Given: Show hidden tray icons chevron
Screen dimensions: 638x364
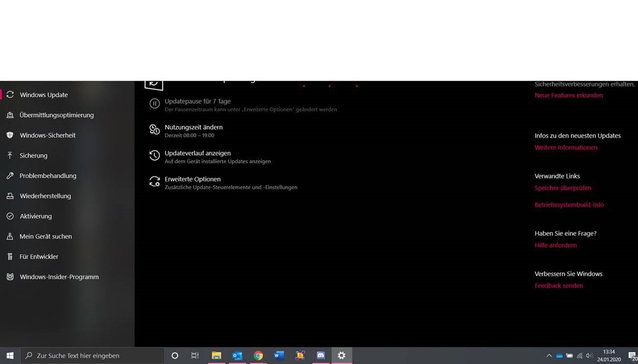Looking at the screenshot, I should coord(549,356).
